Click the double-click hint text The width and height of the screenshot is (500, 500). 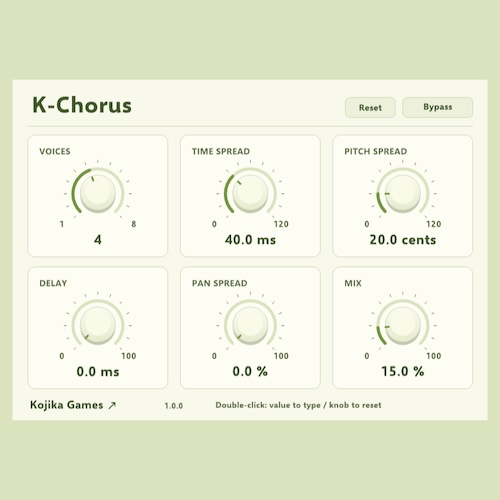(298, 405)
